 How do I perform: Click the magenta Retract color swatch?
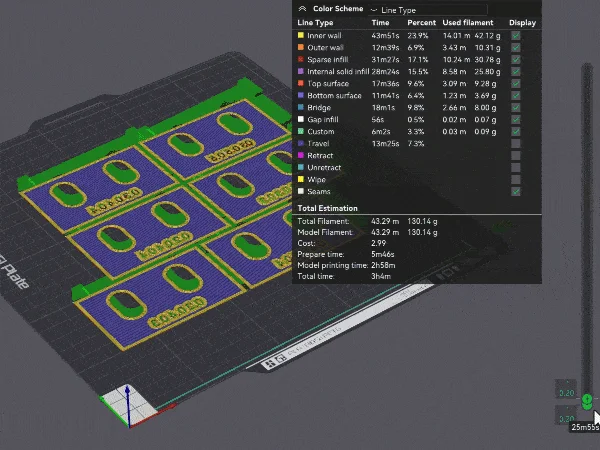pos(301,155)
